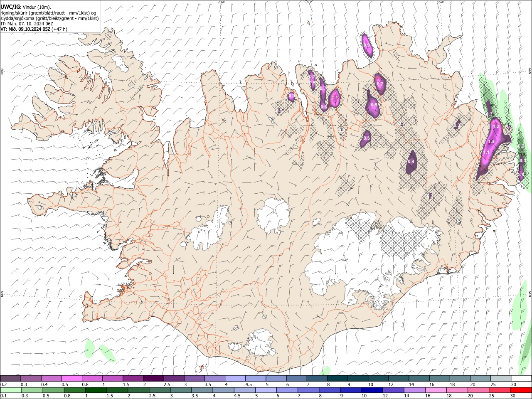532x399 pixels.
Task: Pick the light pink rain swatch at 16
Action: (x=436, y=390)
